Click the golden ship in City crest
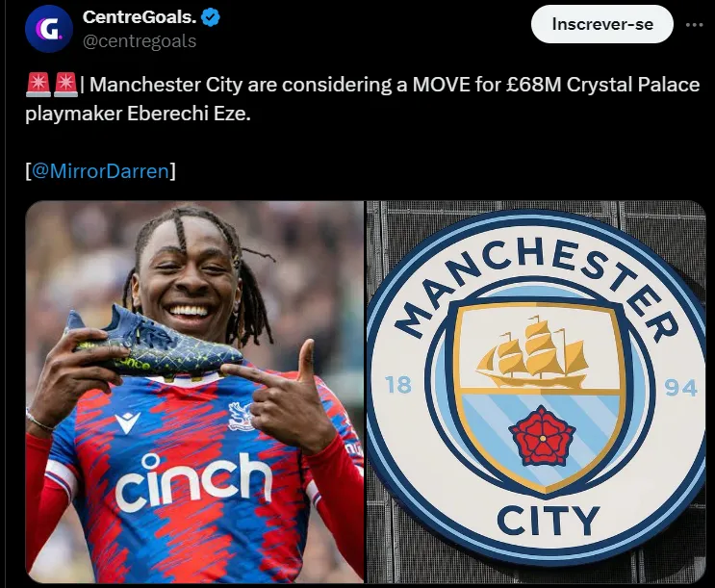 [532, 353]
